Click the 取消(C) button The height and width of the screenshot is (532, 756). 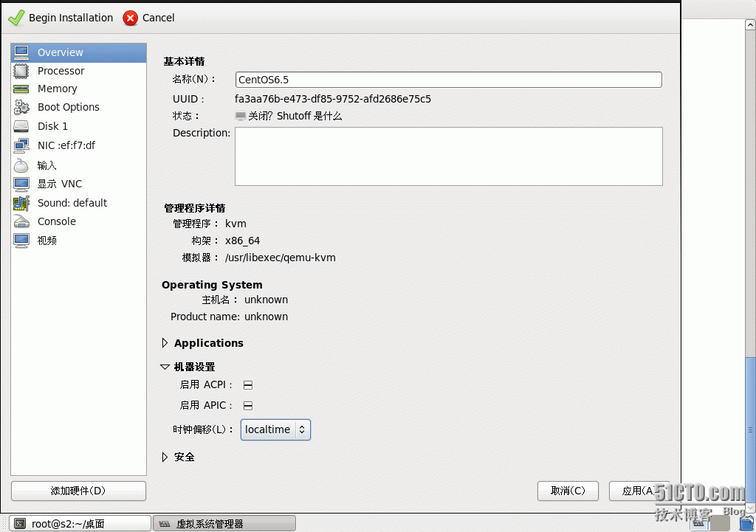point(568,491)
